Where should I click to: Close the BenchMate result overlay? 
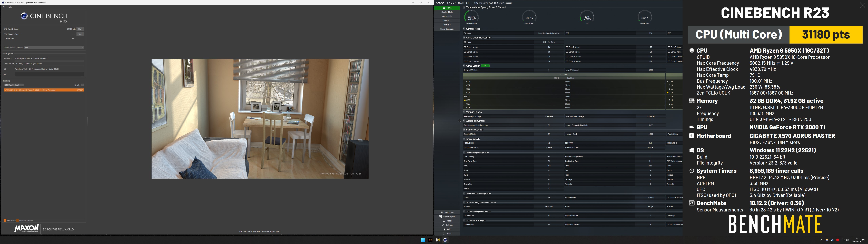[862, 5]
